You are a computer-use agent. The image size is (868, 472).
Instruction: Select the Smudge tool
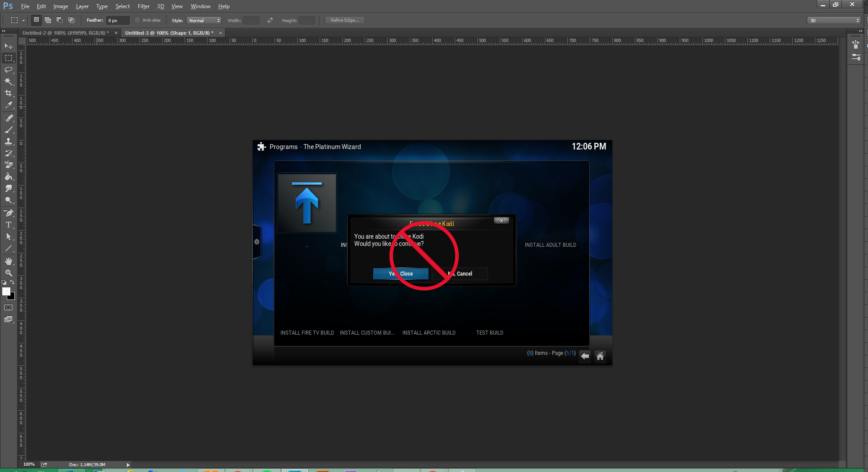pyautogui.click(x=9, y=188)
